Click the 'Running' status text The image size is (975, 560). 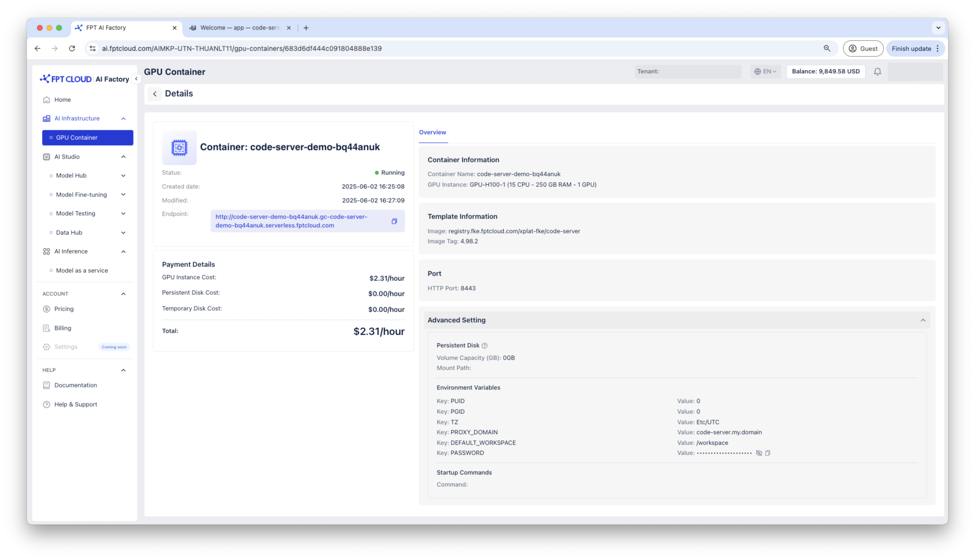click(x=392, y=173)
